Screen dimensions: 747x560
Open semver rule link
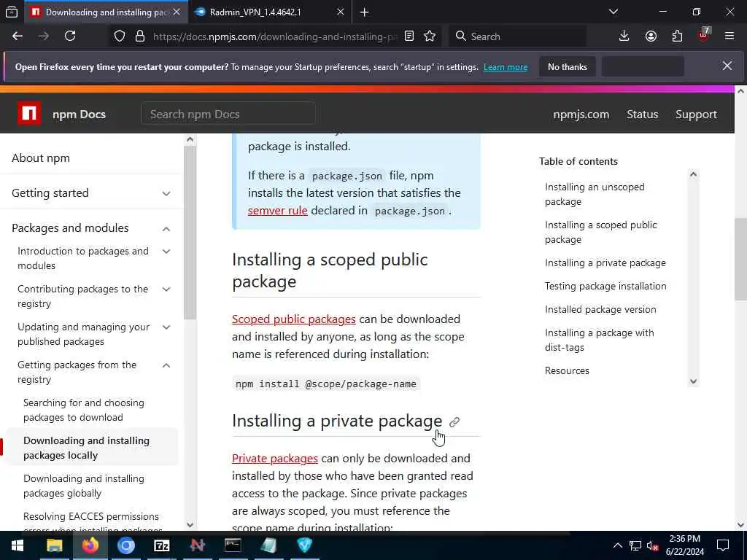tap(277, 211)
